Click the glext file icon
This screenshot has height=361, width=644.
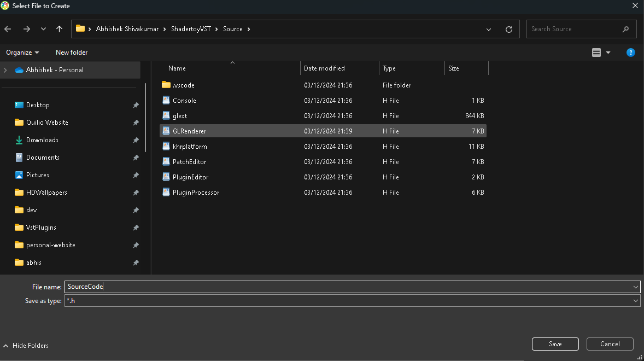tap(166, 116)
